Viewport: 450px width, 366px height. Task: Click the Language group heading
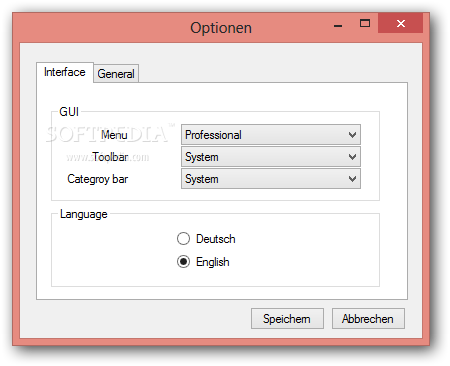[84, 214]
